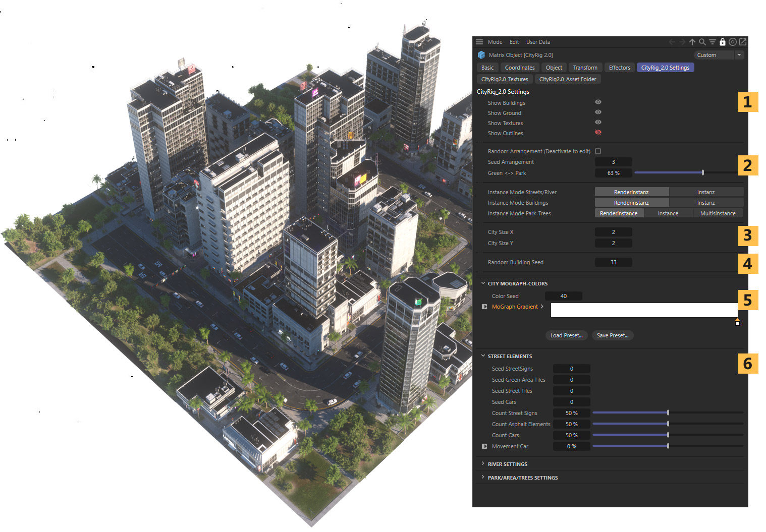Viewport: 766px width, 532px height.
Task: Click the Count Cars slider
Action: (x=668, y=435)
